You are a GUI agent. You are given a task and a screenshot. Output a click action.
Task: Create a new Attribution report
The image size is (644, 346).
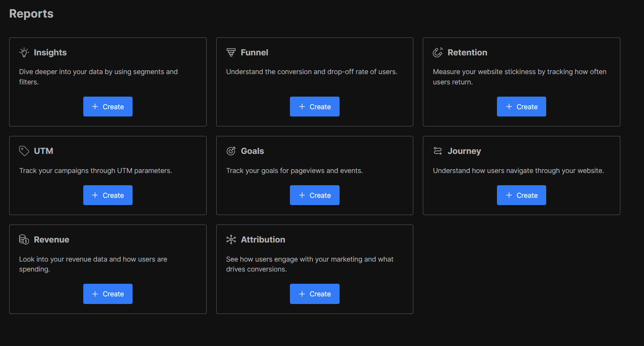coord(315,294)
